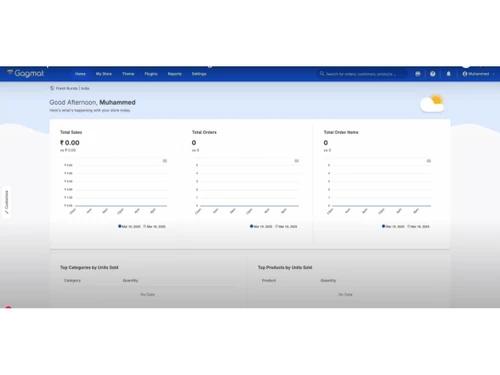Toggle second legend series in Total Orders chart
Viewport: 500px width, 375px height.
(286, 226)
